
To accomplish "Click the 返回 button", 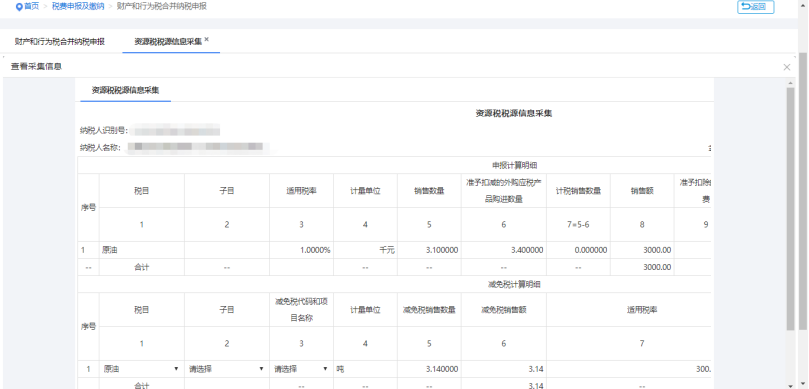I will (755, 7).
